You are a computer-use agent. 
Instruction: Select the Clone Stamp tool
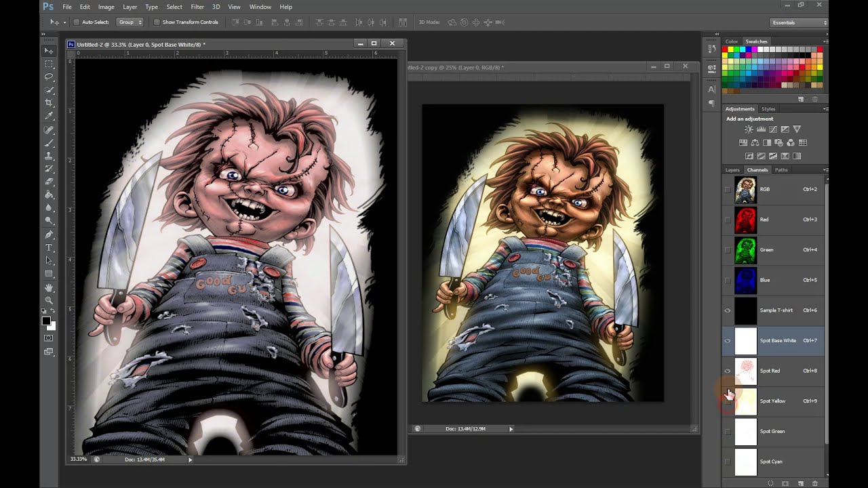point(49,155)
